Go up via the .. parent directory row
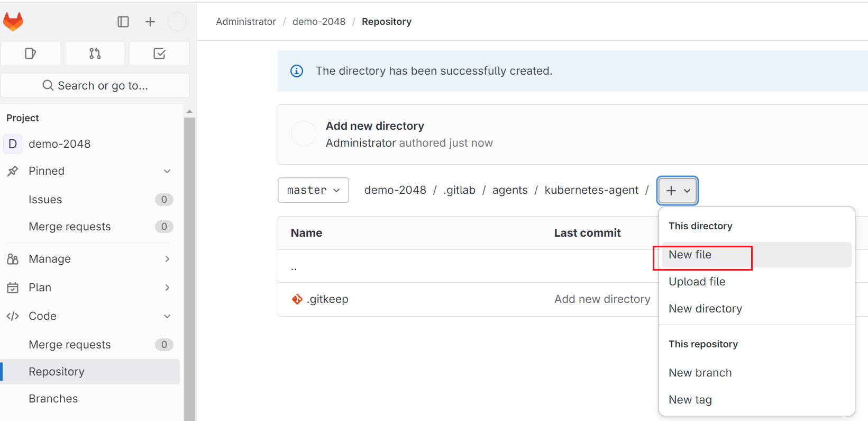The width and height of the screenshot is (868, 421). click(294, 267)
